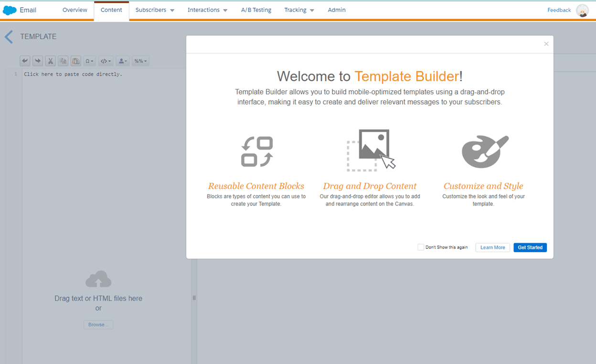Open the code snippet (</>) dropdown

point(106,61)
